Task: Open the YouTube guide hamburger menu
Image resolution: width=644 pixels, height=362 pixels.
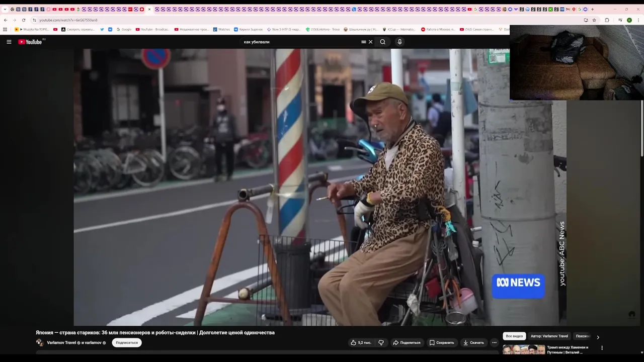Action: [x=9, y=42]
